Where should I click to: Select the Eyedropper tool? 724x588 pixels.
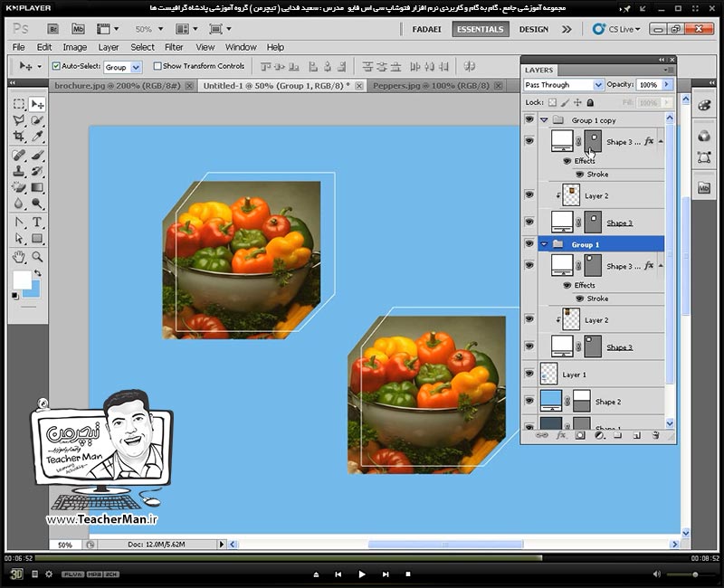click(37, 137)
